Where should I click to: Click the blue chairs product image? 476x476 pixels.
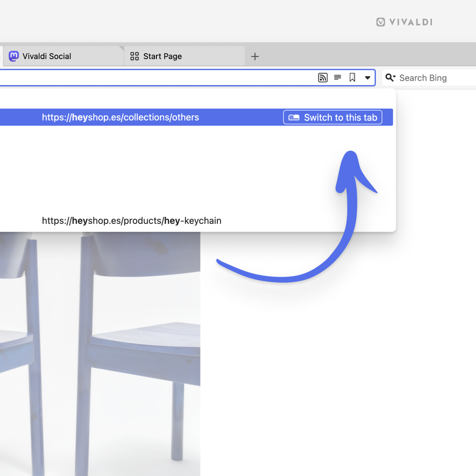click(x=100, y=354)
